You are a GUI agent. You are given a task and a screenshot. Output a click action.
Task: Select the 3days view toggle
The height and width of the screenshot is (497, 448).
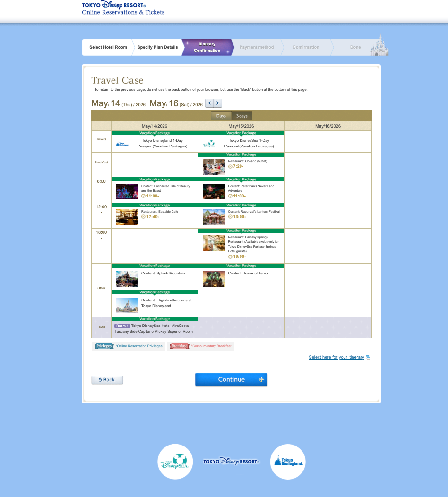click(x=241, y=116)
